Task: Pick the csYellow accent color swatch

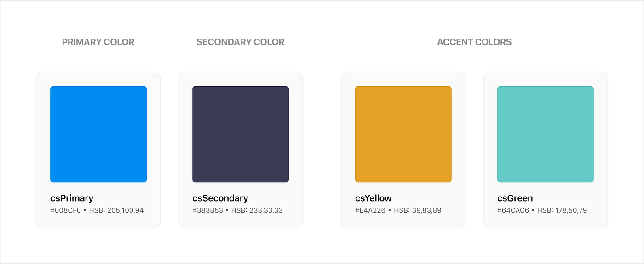Action: pyautogui.click(x=403, y=134)
